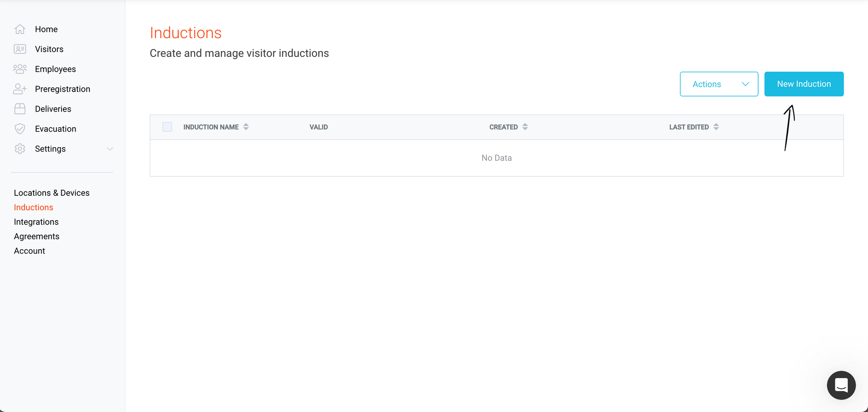Open Locations & Devices
868x412 pixels.
(x=52, y=192)
